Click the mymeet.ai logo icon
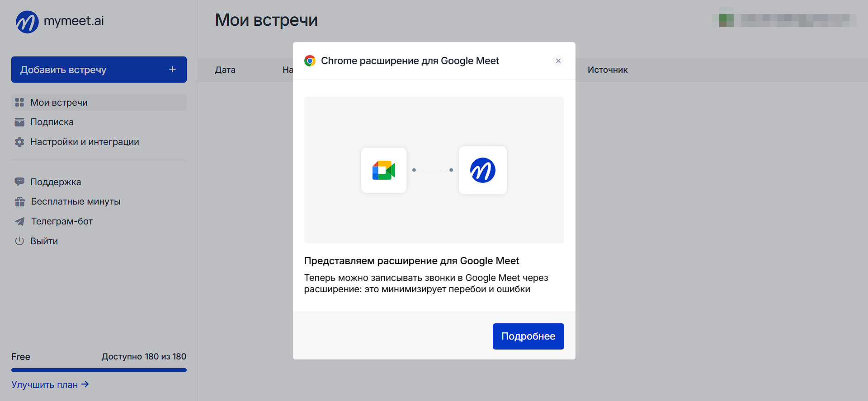 click(27, 22)
